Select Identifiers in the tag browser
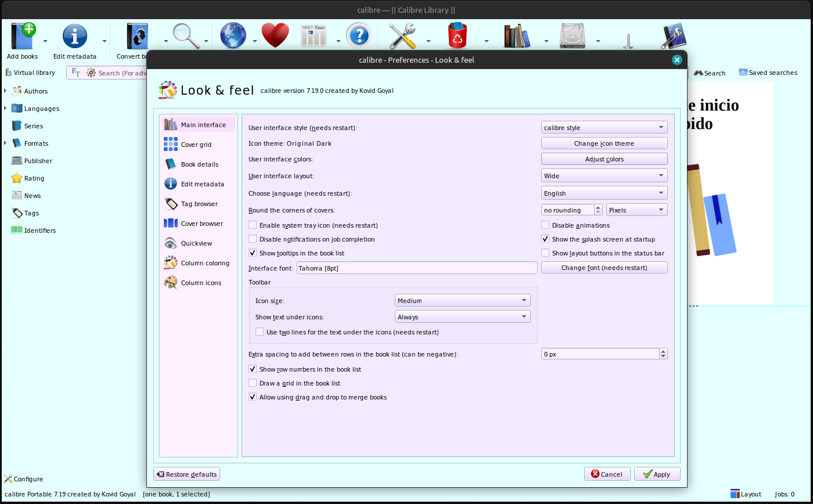This screenshot has height=504, width=813. click(34, 231)
